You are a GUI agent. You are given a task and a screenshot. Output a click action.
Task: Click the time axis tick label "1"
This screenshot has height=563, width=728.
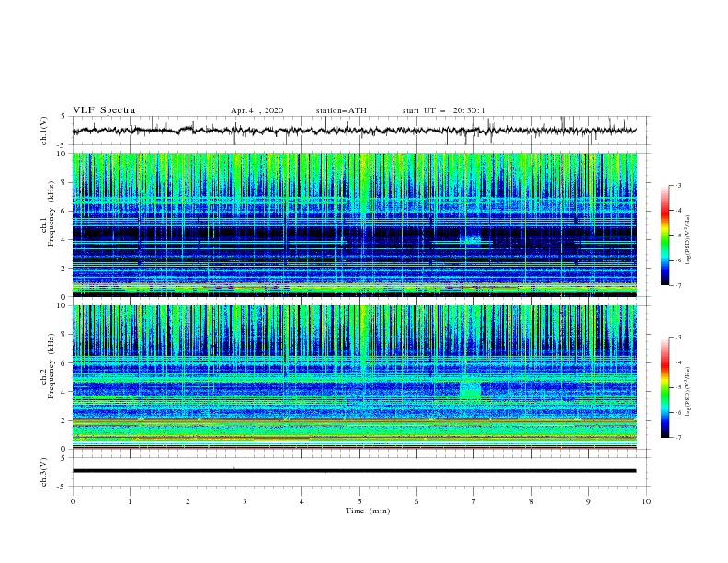130,501
